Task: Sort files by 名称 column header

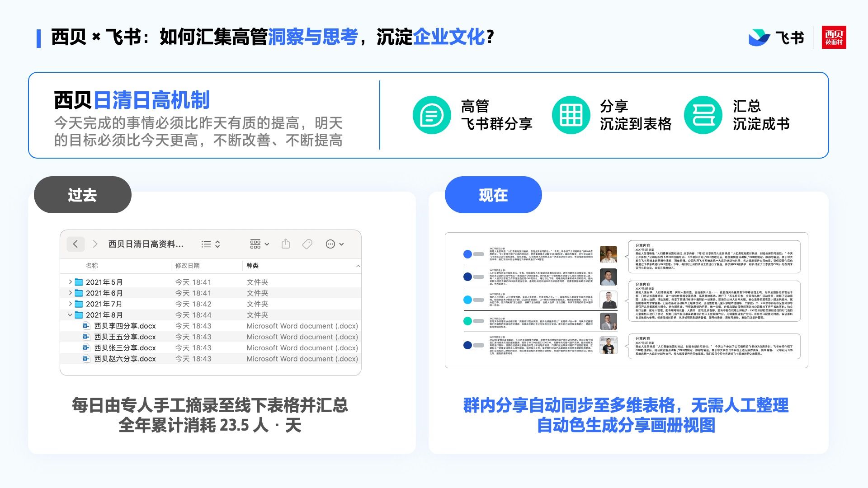Action: [x=92, y=266]
